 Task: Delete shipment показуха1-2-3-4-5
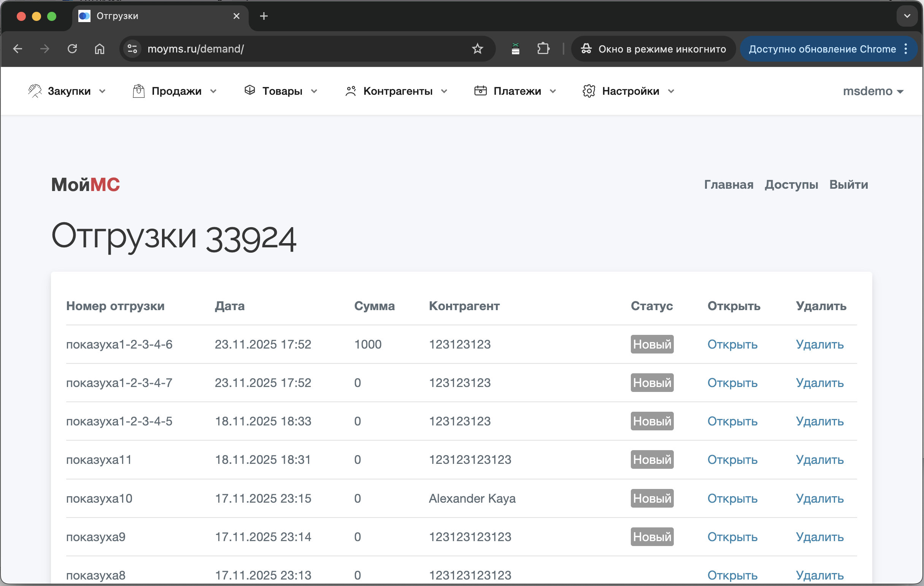coord(820,421)
